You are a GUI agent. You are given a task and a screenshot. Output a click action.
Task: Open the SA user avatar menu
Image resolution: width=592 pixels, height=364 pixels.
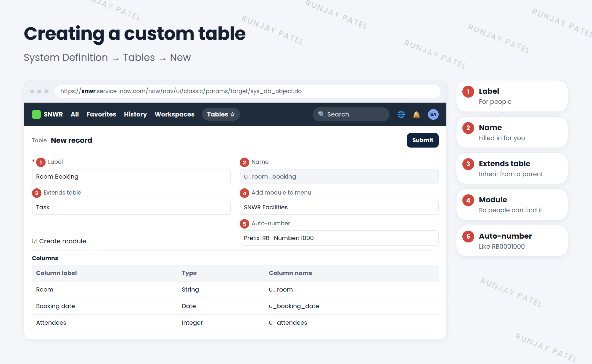pos(433,114)
